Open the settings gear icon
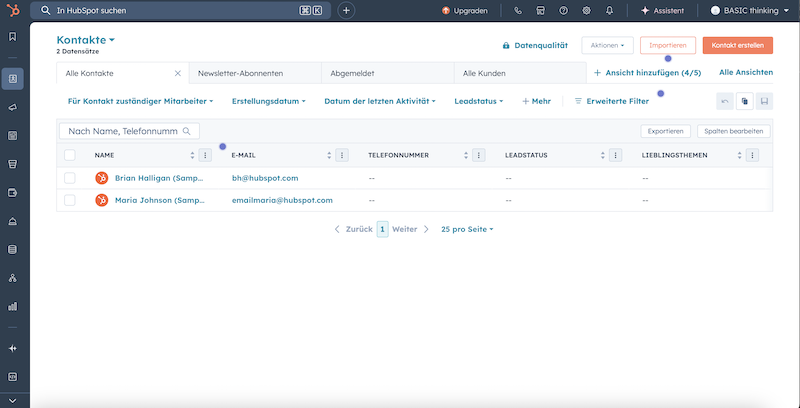800x408 pixels. pyautogui.click(x=586, y=10)
